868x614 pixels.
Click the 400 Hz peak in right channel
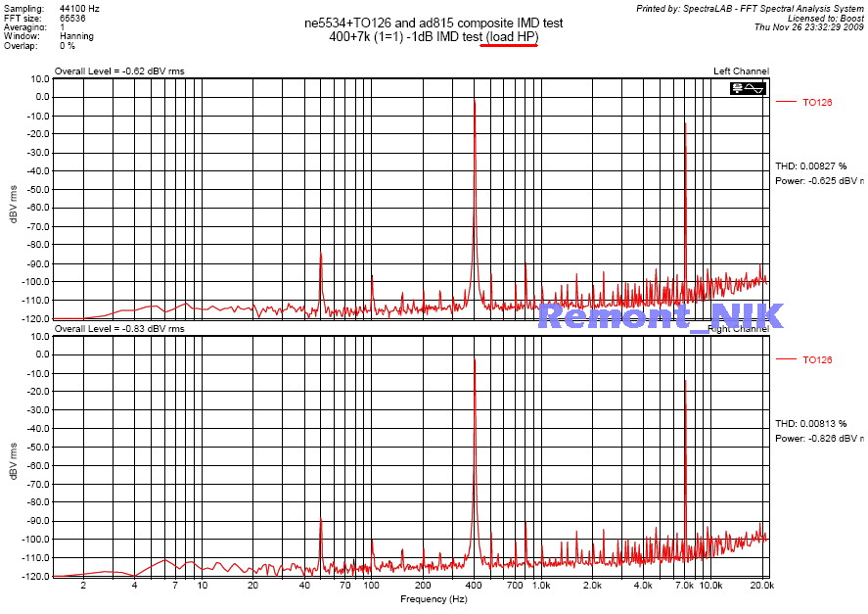click(475, 361)
